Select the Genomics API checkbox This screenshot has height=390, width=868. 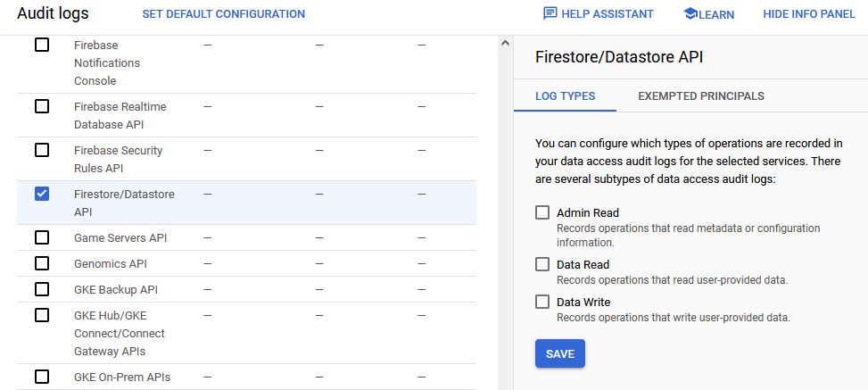42,263
